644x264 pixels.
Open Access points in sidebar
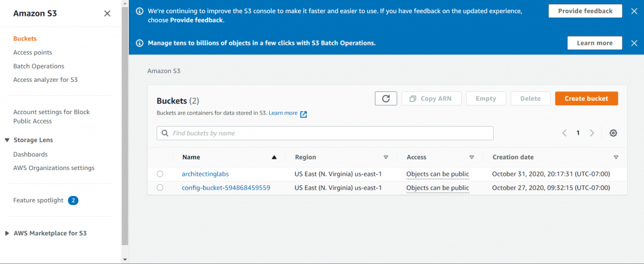coord(33,52)
